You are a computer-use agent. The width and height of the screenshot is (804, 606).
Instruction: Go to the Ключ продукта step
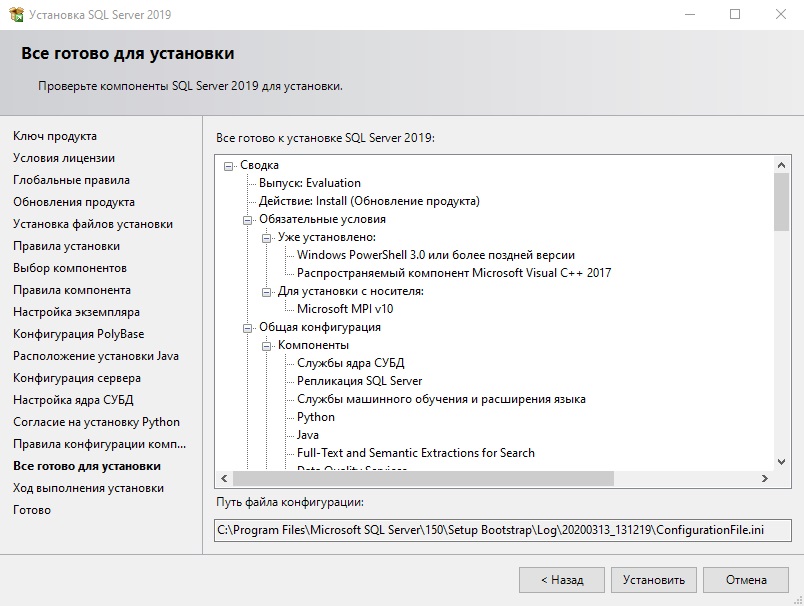pos(55,136)
